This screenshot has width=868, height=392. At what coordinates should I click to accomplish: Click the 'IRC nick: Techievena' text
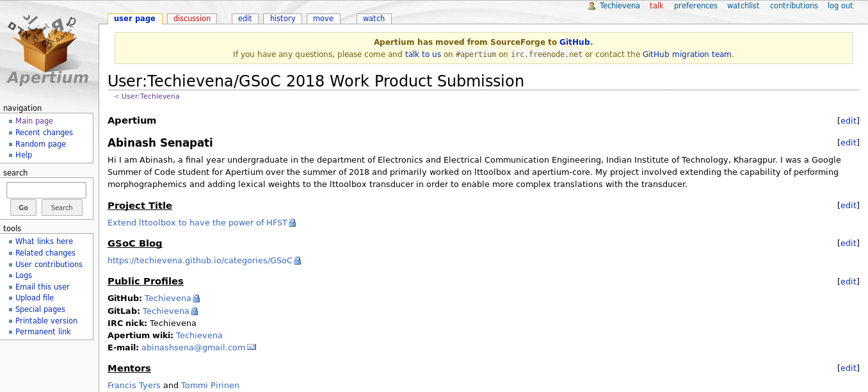point(152,323)
